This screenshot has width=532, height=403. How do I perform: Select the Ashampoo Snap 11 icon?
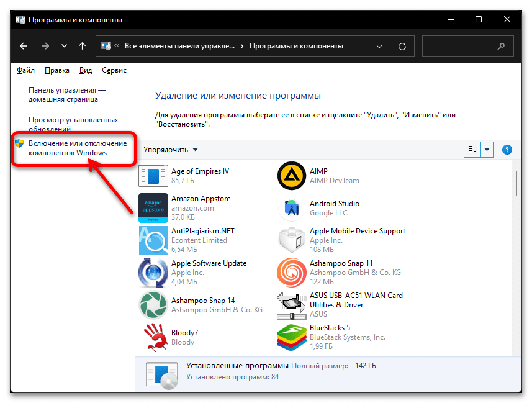click(x=291, y=273)
